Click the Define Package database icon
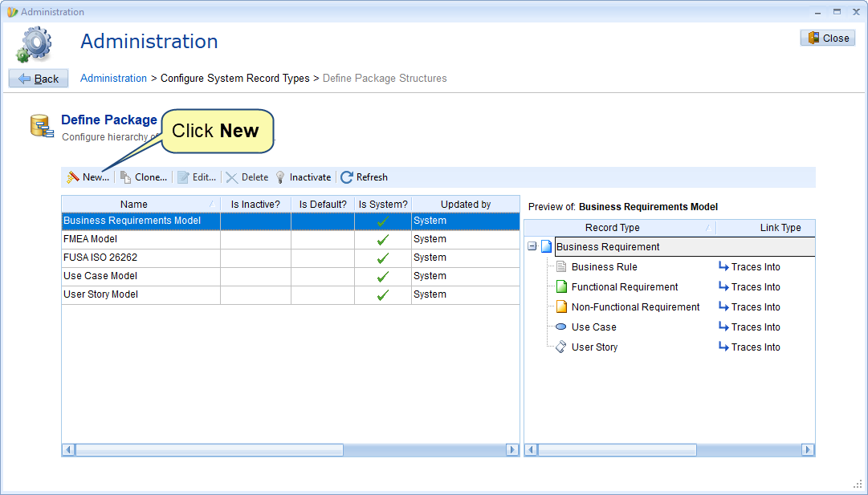The image size is (868, 495). tap(42, 126)
